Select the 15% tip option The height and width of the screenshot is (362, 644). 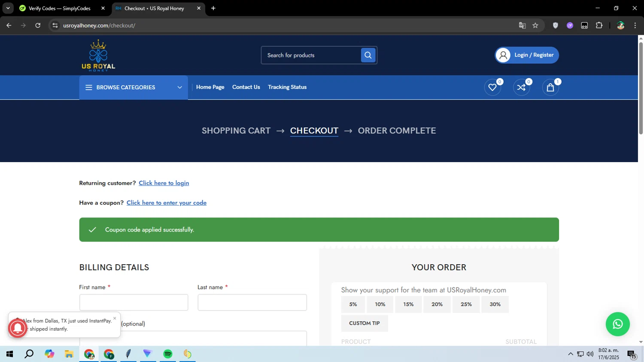[408, 305]
